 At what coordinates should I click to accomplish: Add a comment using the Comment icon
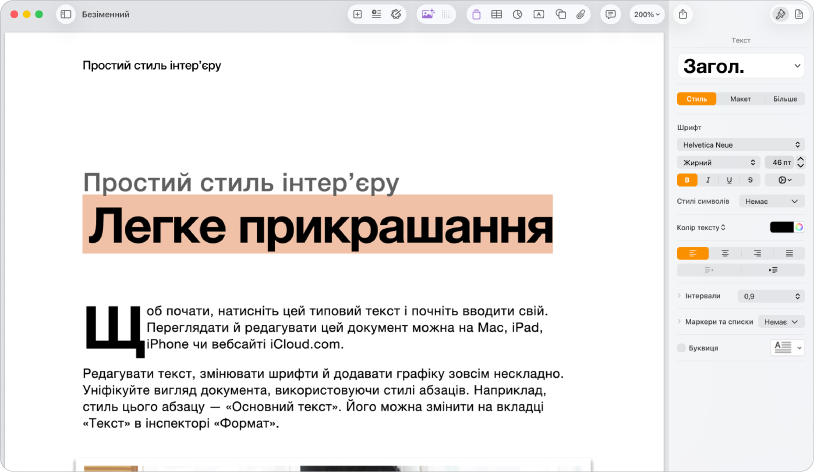click(611, 15)
